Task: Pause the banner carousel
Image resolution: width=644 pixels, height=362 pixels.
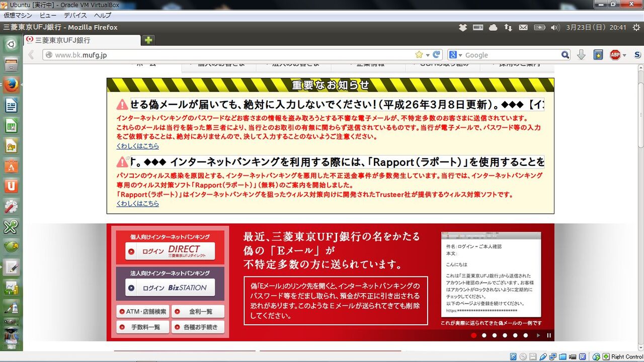Action: [x=549, y=335]
